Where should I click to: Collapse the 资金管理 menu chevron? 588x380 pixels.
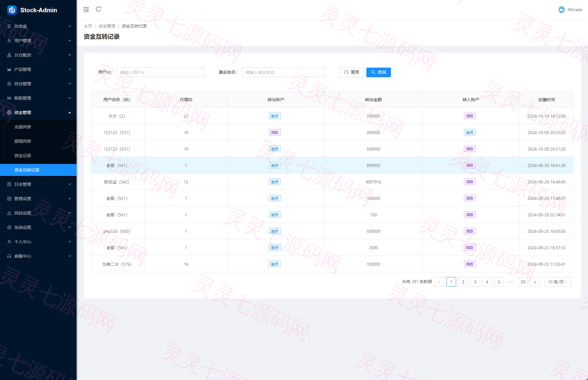[x=70, y=113]
